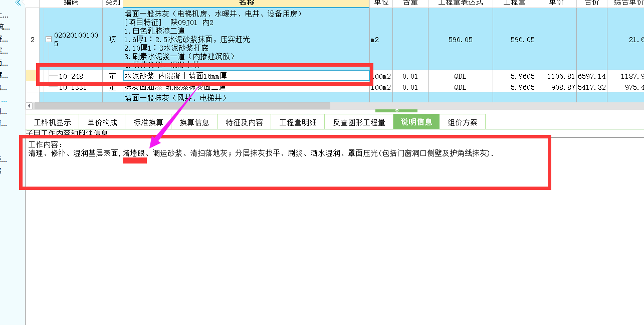Click the panel collapse handle above tabs
Viewport: 644px width, 325px height.
(x=396, y=110)
